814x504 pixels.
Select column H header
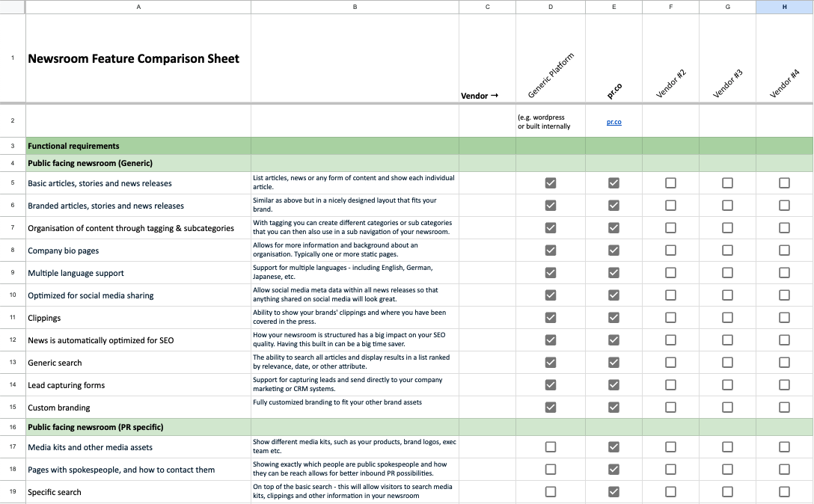coord(784,7)
